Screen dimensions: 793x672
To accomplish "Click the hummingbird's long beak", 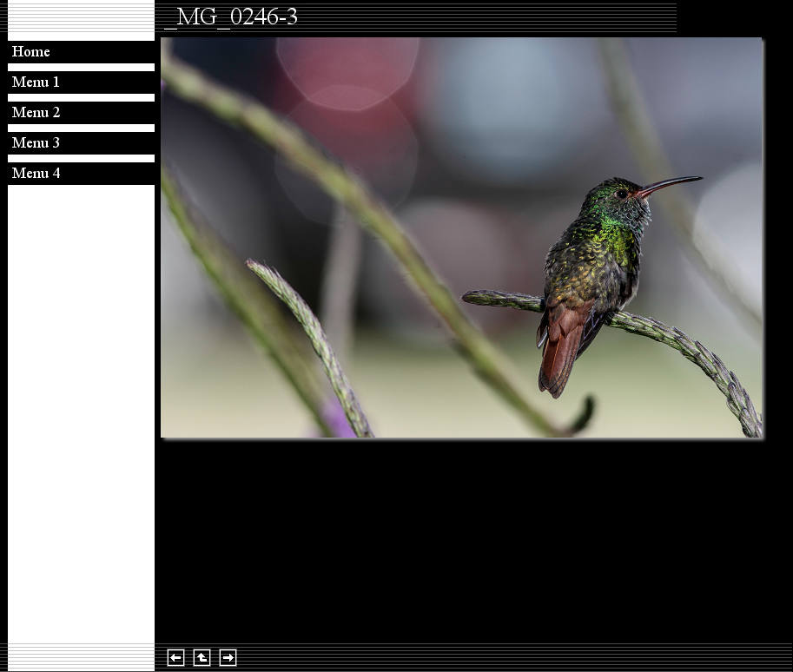I will pyautogui.click(x=673, y=183).
